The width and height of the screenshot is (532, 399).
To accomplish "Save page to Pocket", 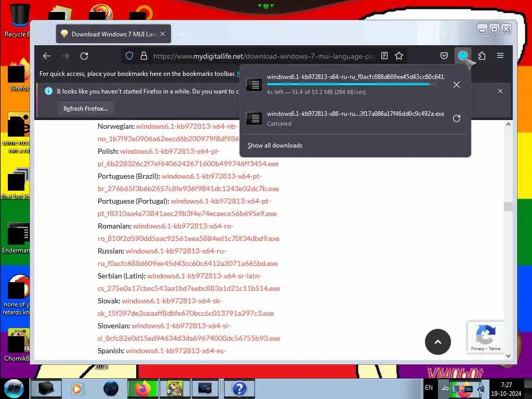I will 444,56.
